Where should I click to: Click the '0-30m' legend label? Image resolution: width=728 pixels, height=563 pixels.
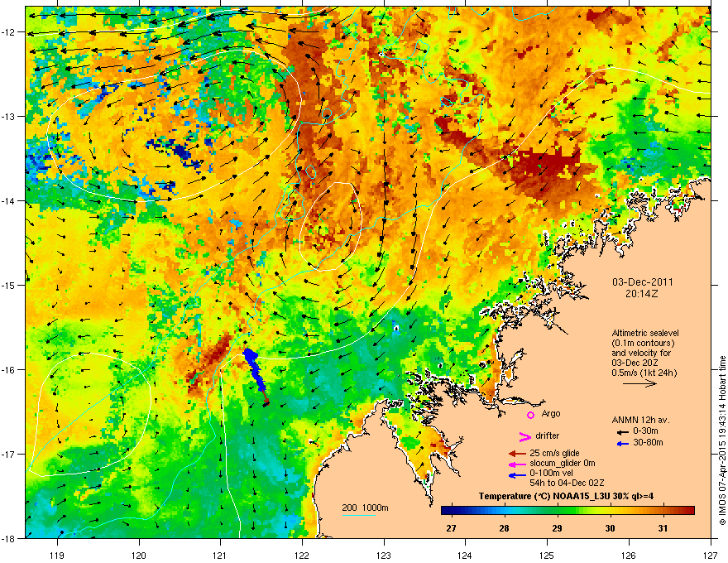[x=645, y=431]
